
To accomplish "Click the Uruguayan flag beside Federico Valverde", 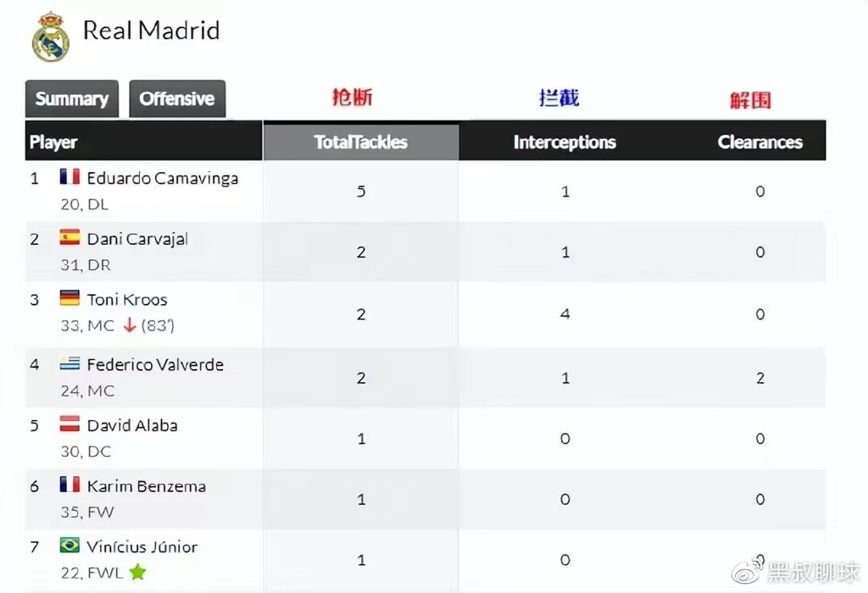I will pos(70,363).
